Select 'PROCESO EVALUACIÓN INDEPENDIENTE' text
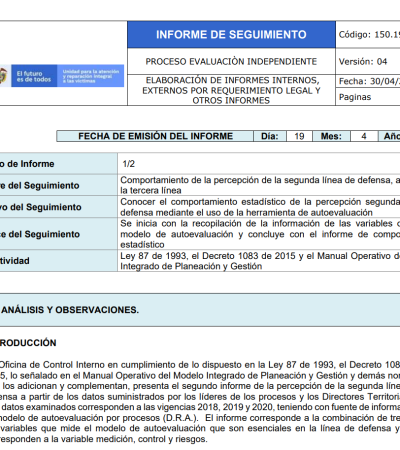This screenshot has height=450, width=400. coord(231,62)
